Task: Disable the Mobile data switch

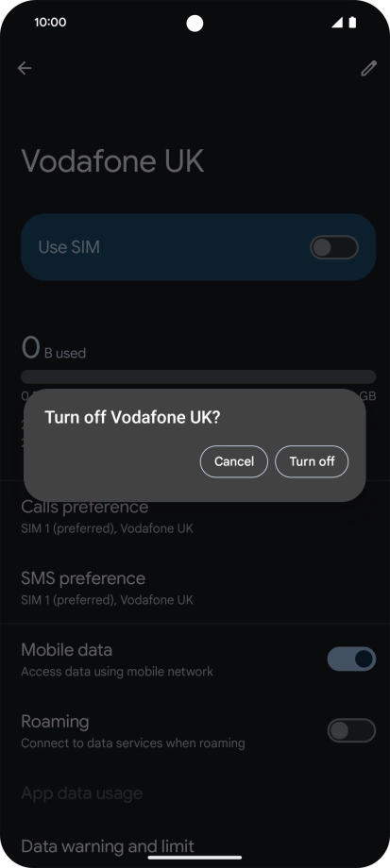Action: click(x=352, y=659)
